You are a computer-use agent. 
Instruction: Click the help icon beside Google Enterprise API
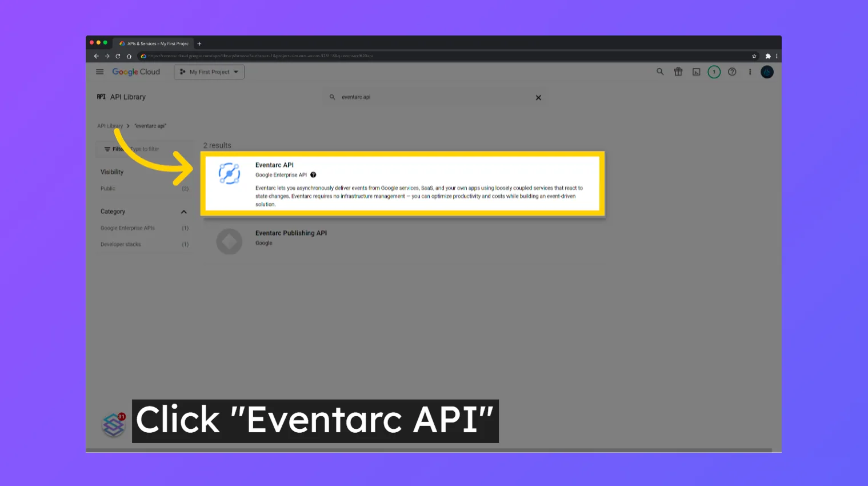pos(313,175)
